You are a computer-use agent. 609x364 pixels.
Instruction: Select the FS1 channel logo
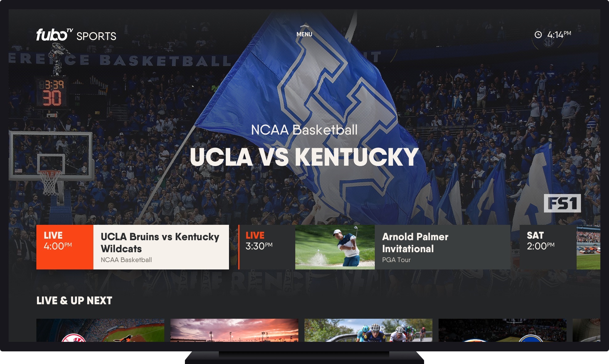[562, 203]
